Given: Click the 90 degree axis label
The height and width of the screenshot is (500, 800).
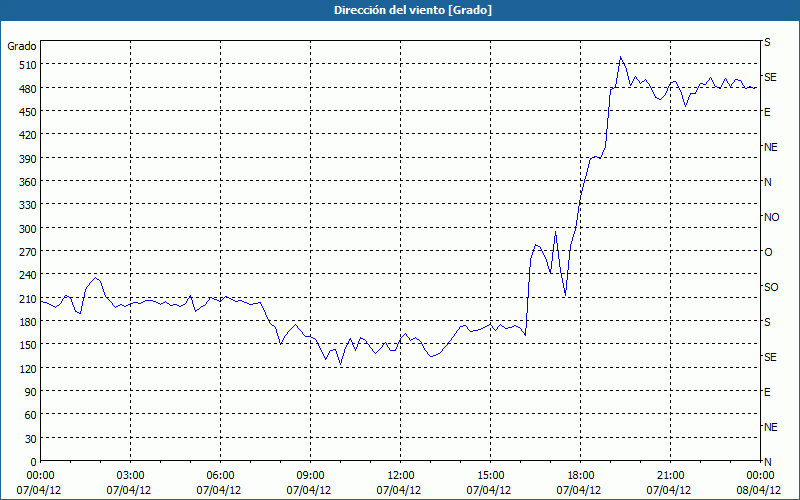Looking at the screenshot, I should (31, 392).
